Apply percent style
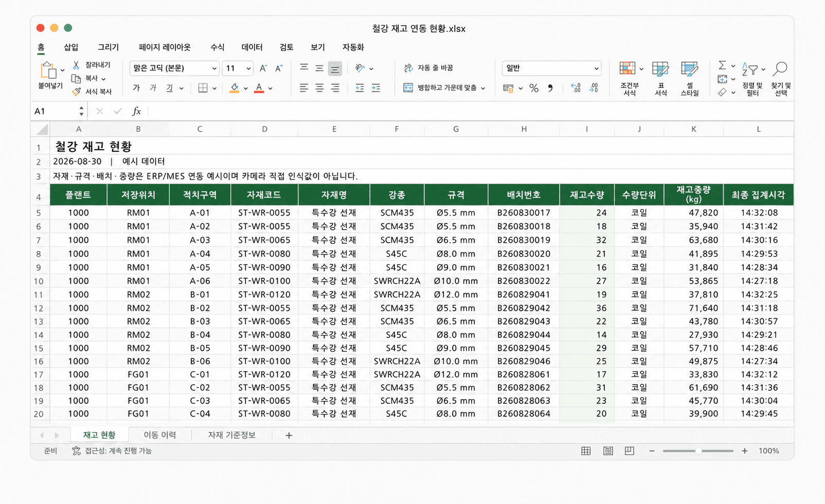825x504 pixels. click(x=534, y=88)
